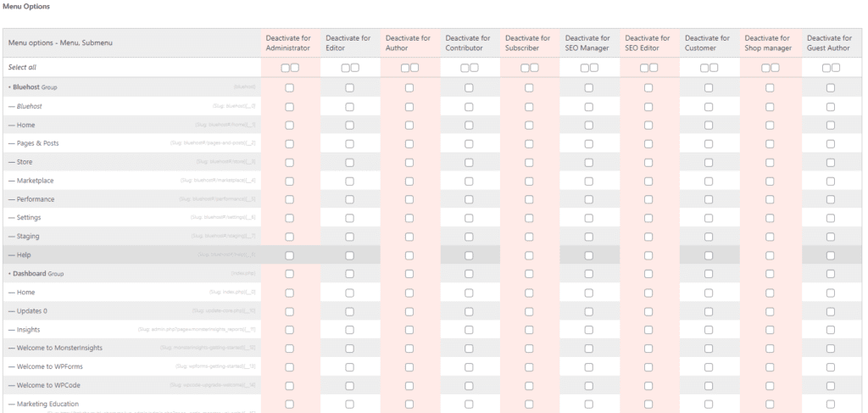Check Insights row for Guest Author

831,329
